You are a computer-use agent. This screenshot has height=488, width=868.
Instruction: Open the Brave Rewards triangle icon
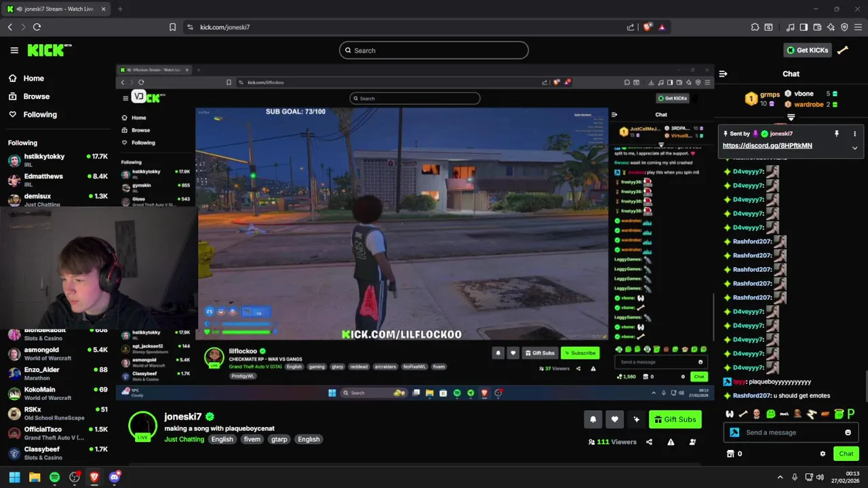[x=662, y=27]
